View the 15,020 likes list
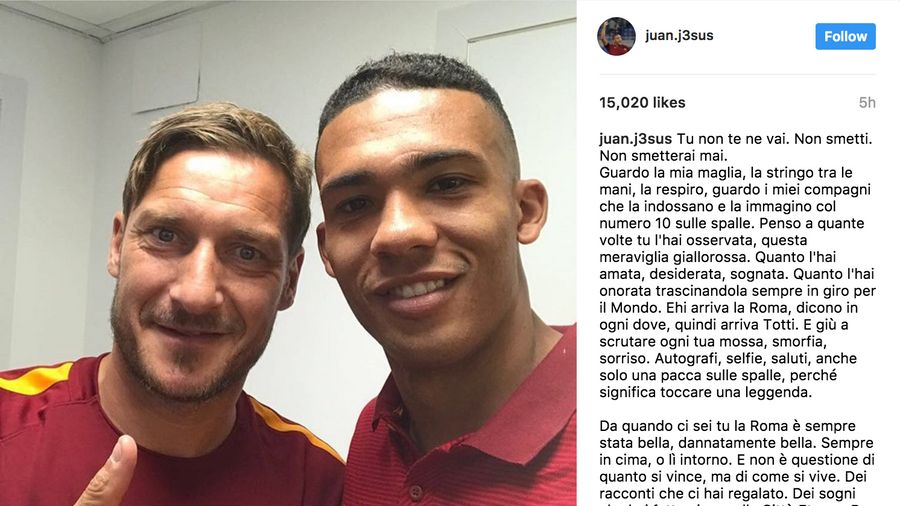Viewport: 900px width, 506px height. (x=642, y=103)
